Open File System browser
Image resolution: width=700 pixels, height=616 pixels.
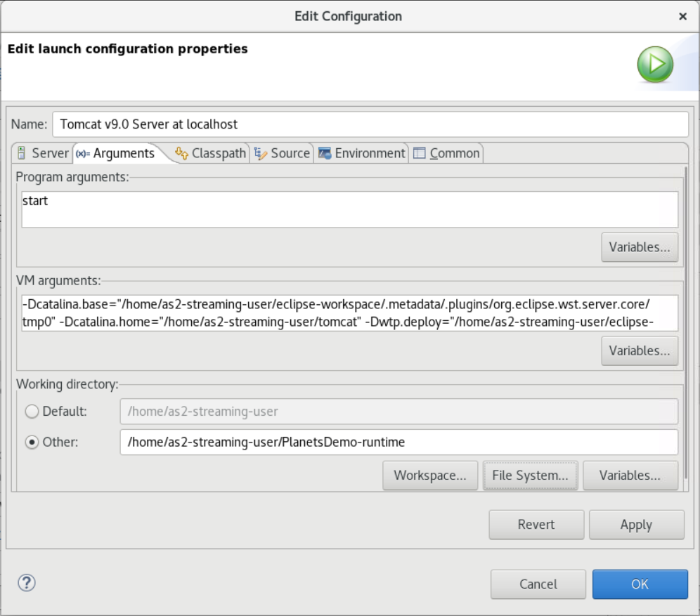[530, 476]
